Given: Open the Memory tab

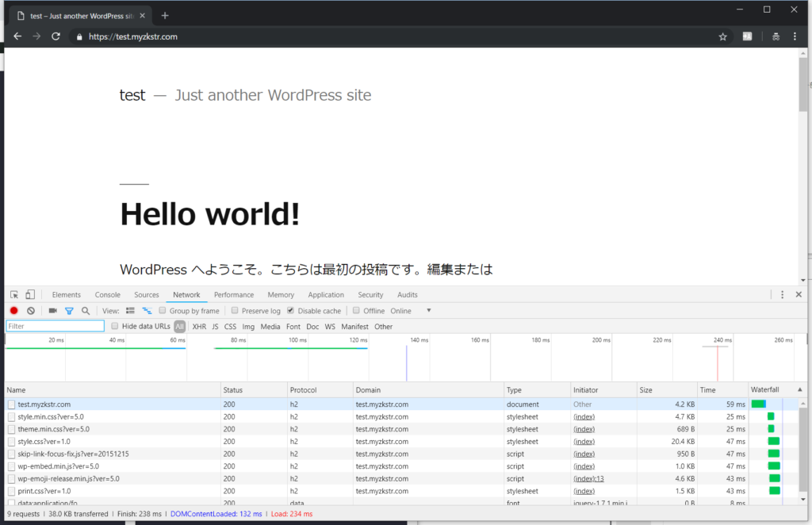Looking at the screenshot, I should (x=281, y=294).
